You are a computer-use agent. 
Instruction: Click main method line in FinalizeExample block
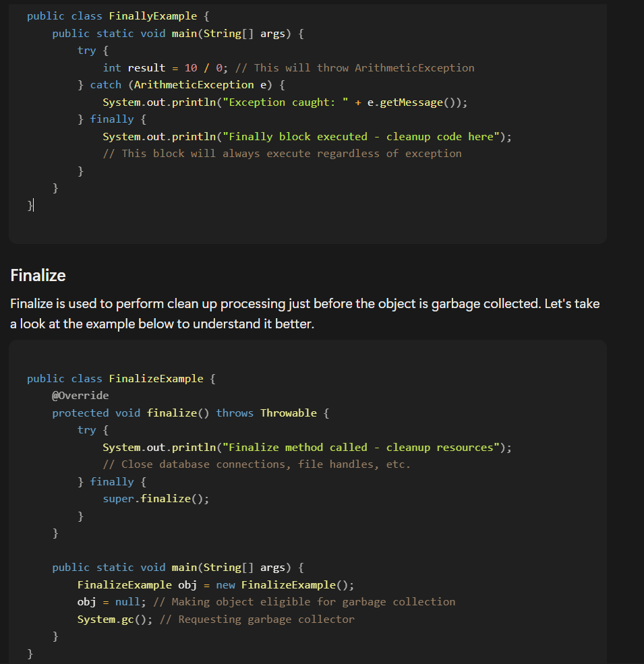[178, 568]
